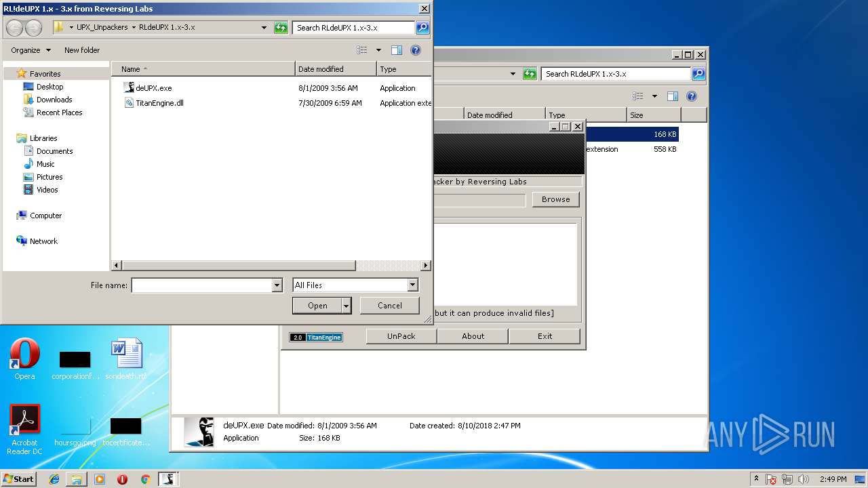Click the UnPack button
The height and width of the screenshot is (488, 868).
coord(401,336)
